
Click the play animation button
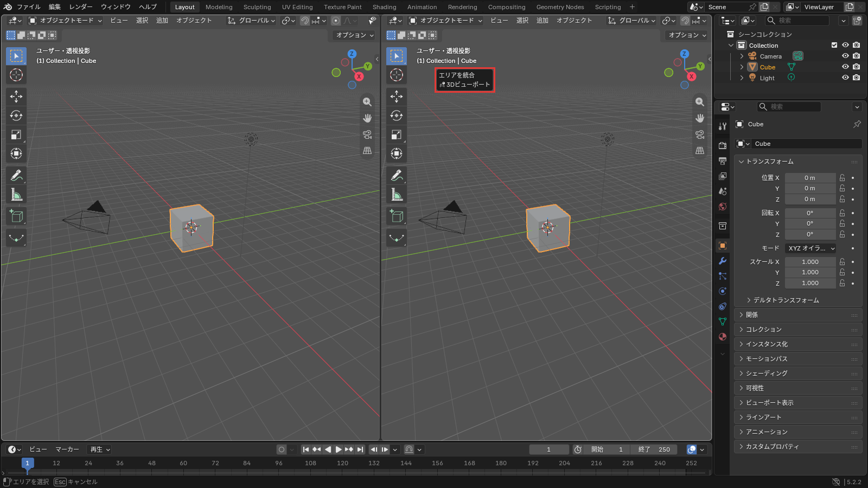pos(339,450)
